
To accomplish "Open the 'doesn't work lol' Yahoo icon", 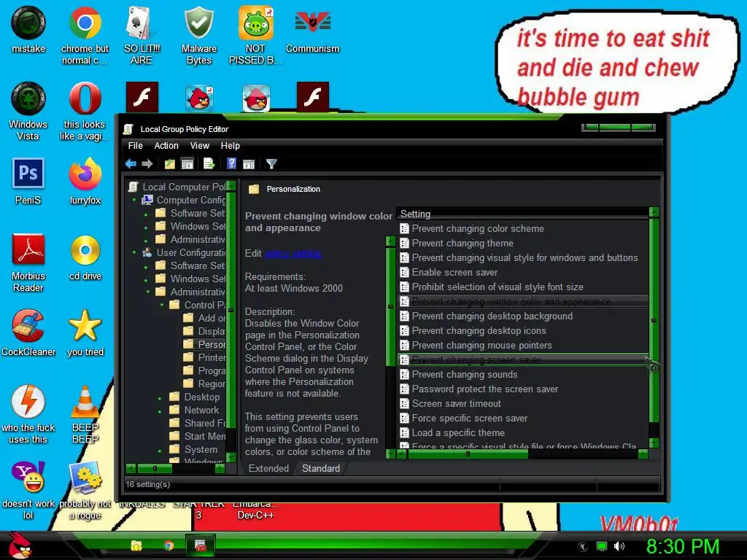I will coord(28,491).
